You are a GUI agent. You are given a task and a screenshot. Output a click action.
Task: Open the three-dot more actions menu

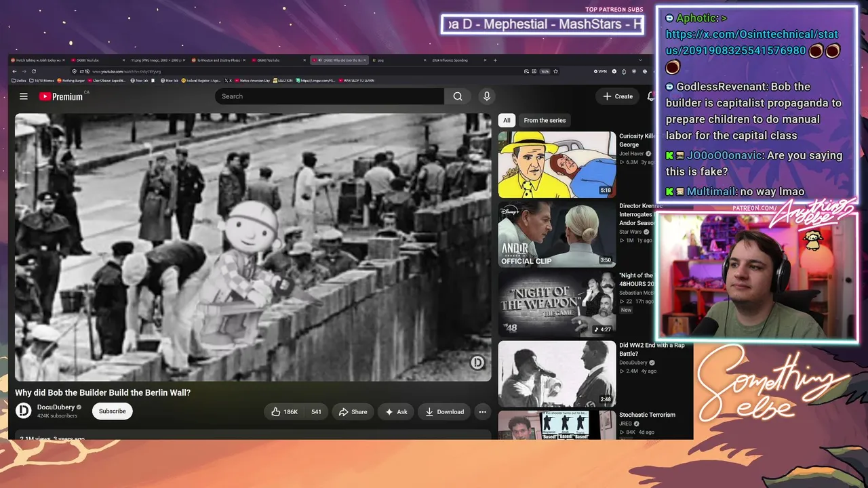(x=482, y=411)
